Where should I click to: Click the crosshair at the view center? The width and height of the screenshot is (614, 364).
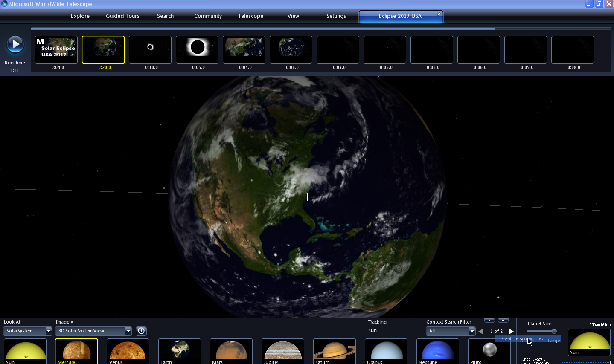307,197
